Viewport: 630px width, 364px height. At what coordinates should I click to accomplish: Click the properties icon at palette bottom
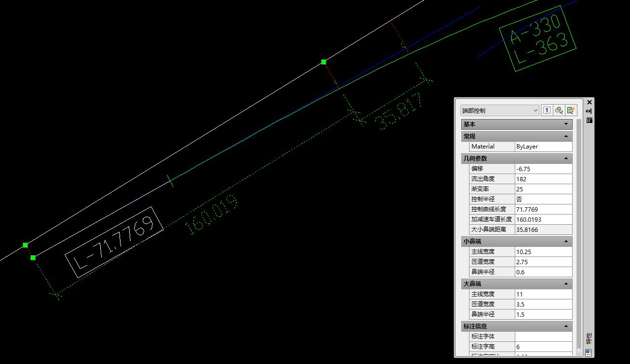coord(589,352)
